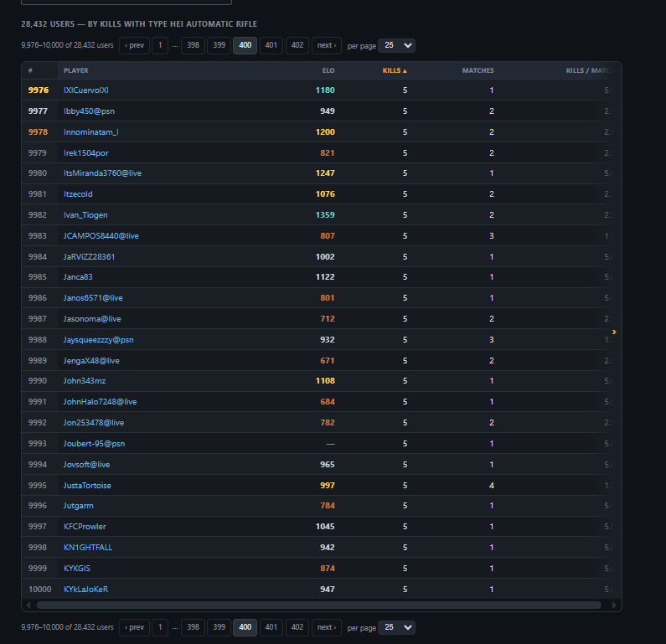The image size is (666, 644).
Task: Open player profile JCAMPOS8440@live
Action: click(x=101, y=236)
